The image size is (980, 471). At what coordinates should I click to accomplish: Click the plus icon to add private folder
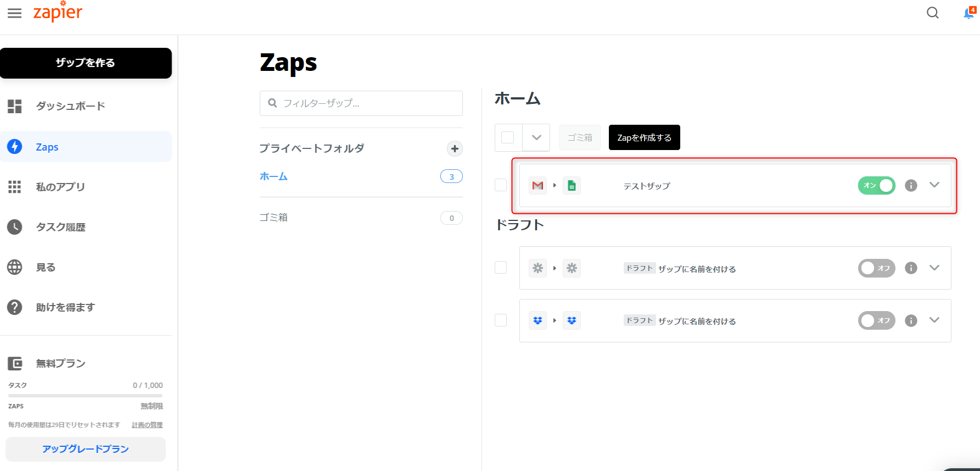point(455,148)
